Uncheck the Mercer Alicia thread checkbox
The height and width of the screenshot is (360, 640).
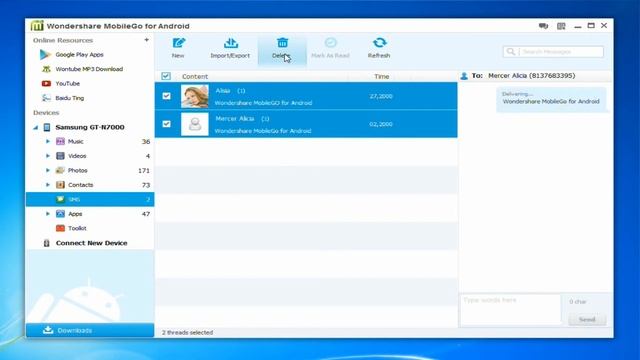(166, 124)
